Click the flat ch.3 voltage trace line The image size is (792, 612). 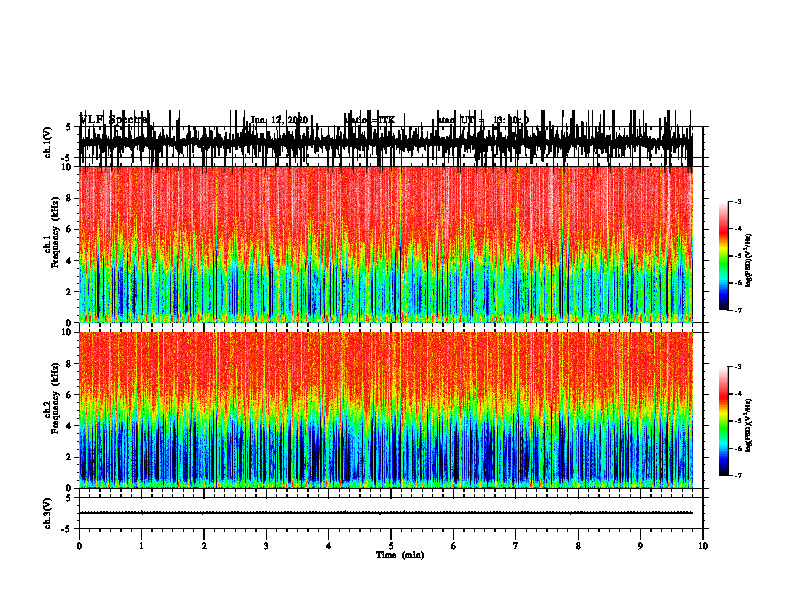coord(386,513)
